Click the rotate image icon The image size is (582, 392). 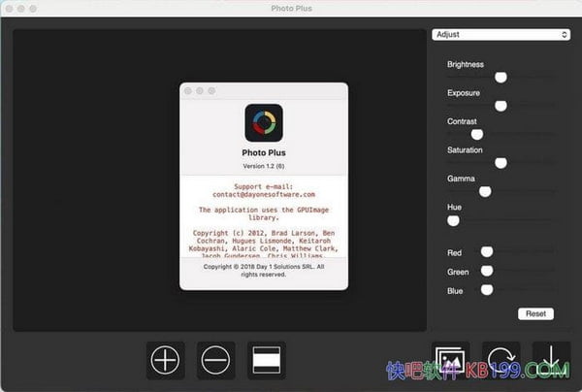(x=501, y=360)
